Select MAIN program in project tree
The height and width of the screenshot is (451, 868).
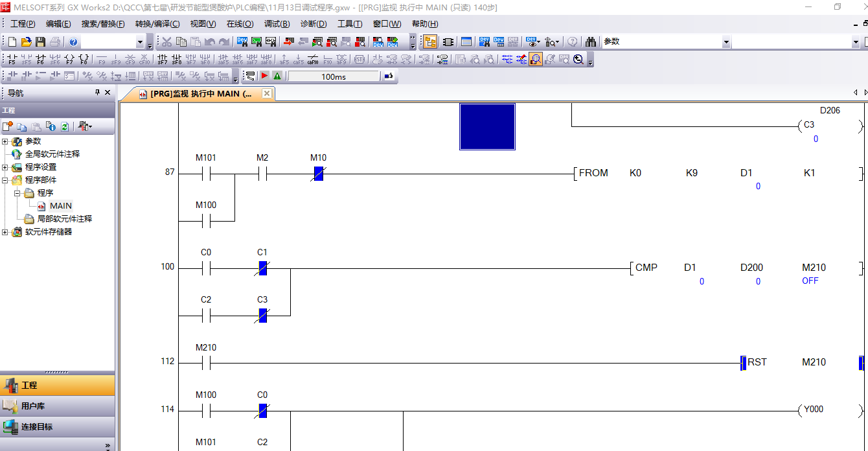(x=60, y=206)
